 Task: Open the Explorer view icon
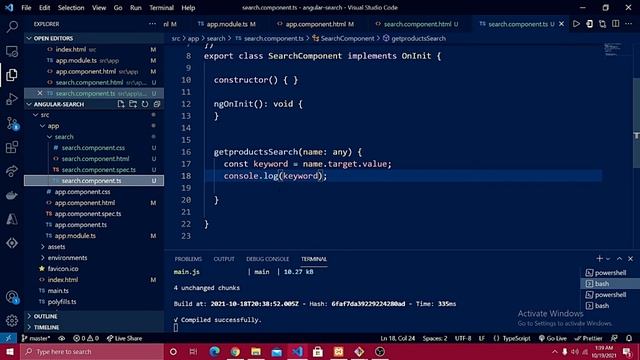(12, 75)
